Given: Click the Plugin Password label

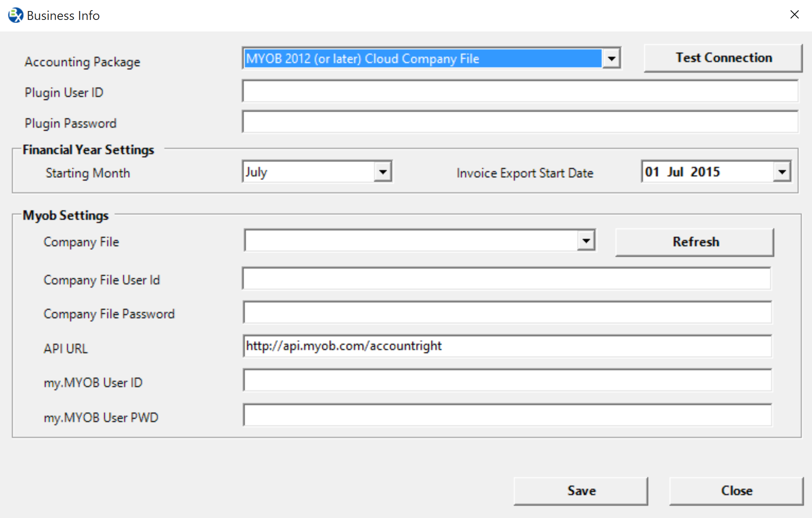Looking at the screenshot, I should coord(70,124).
